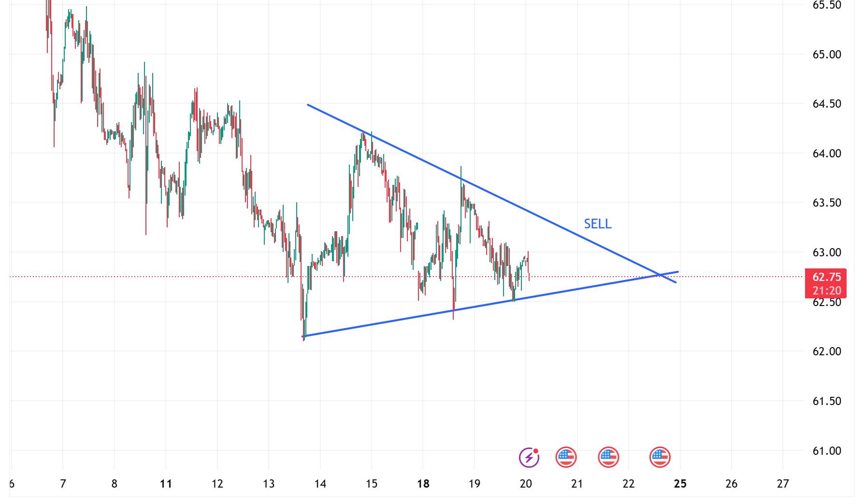Click the red 62.75 current price label
Screen dimensions: 864x504
(826, 277)
